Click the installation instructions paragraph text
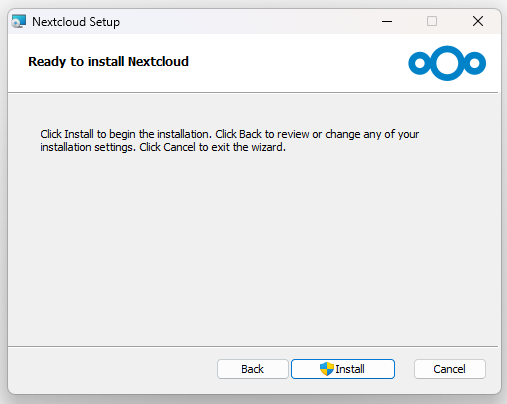The height and width of the screenshot is (404, 507). (229, 140)
